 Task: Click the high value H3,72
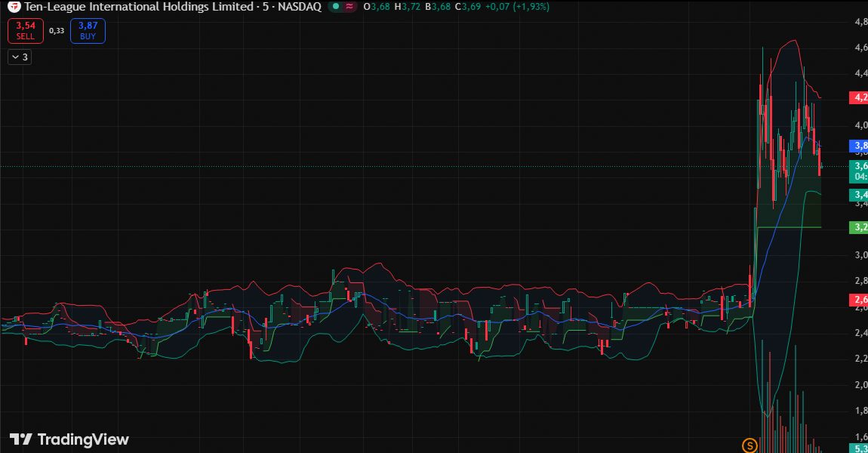[x=407, y=7]
